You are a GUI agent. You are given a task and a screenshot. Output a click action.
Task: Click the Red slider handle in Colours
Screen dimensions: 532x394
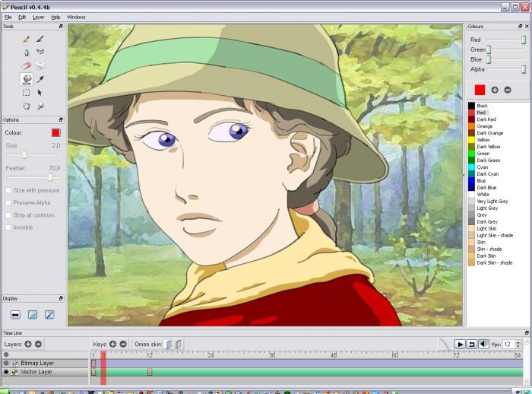click(524, 40)
